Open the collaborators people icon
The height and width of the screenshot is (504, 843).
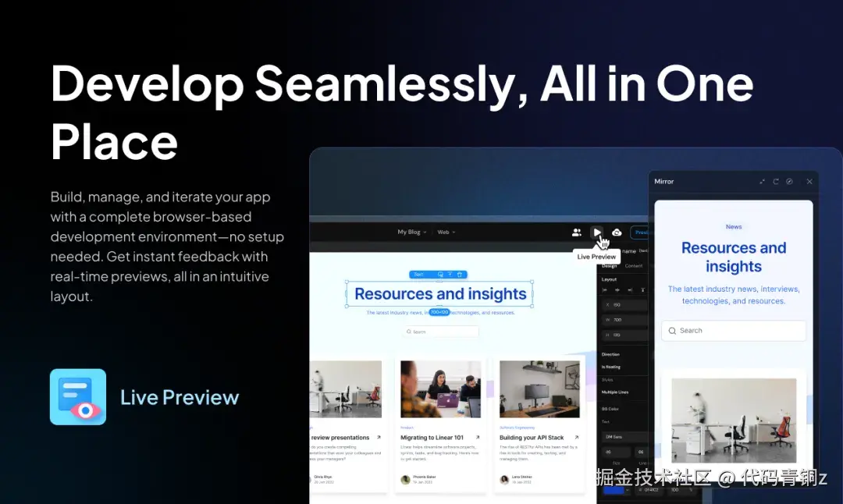pos(576,232)
